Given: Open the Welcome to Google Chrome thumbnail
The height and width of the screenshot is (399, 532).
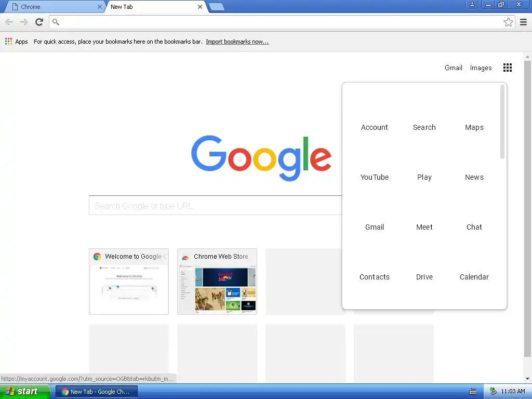Looking at the screenshot, I should pos(129,282).
